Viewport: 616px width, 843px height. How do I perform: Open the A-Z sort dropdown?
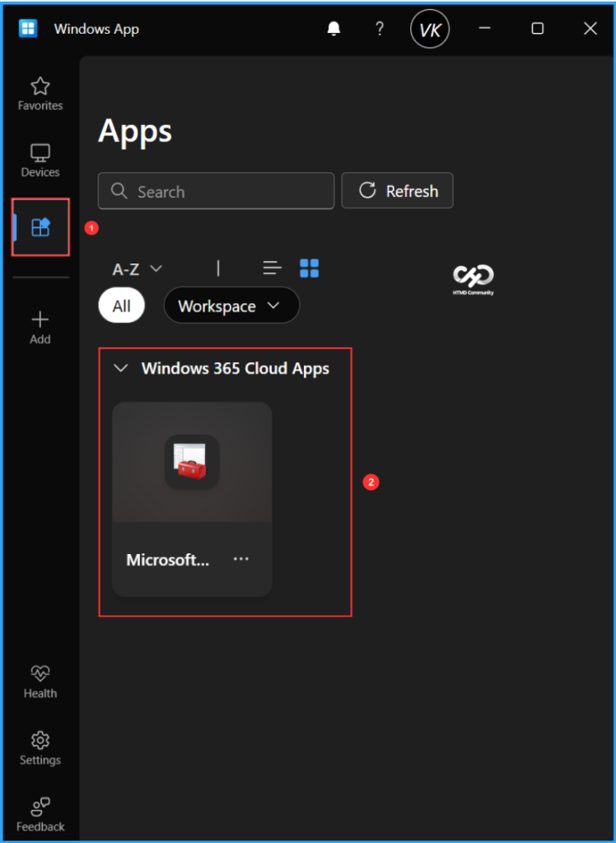pos(137,268)
